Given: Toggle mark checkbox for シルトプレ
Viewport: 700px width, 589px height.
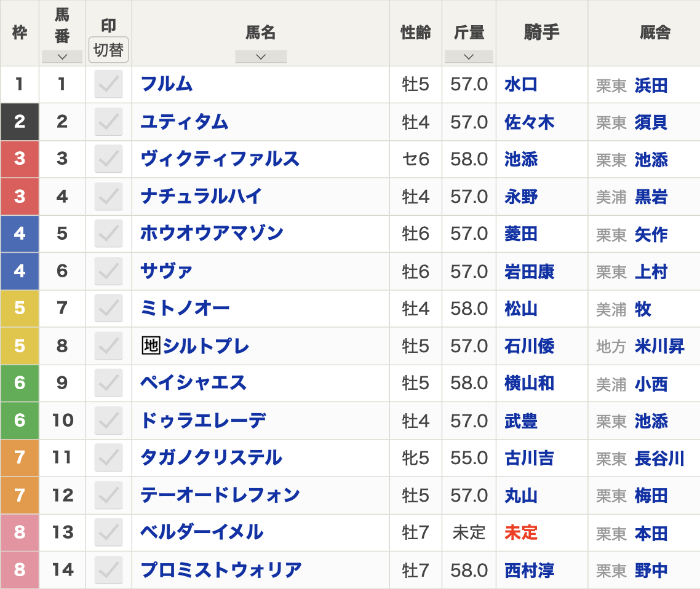Looking at the screenshot, I should point(108,346).
